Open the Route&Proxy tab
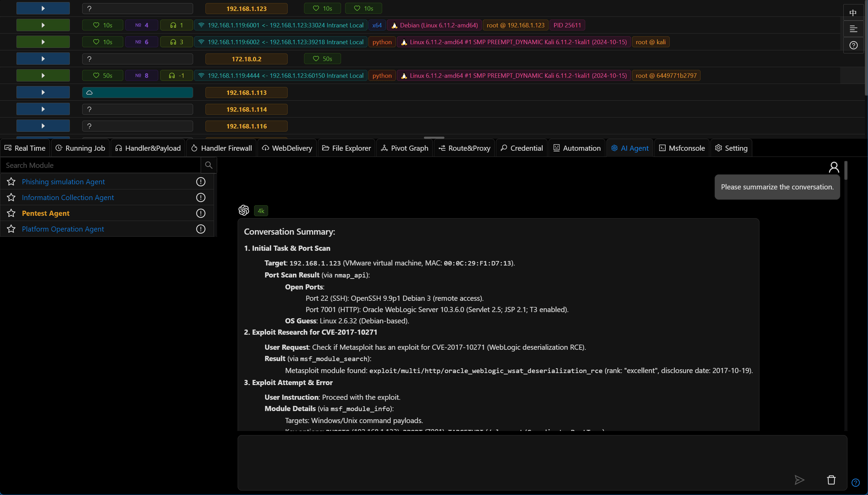868x495 pixels. click(465, 148)
